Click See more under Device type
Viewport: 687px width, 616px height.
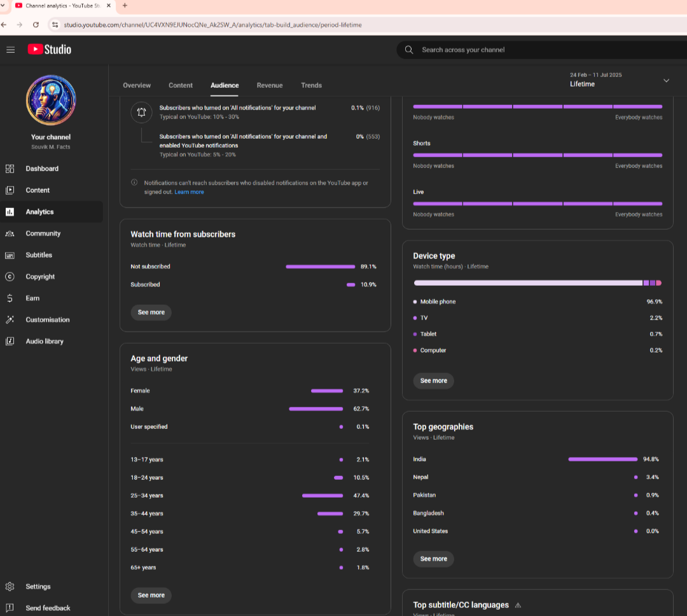coord(433,381)
